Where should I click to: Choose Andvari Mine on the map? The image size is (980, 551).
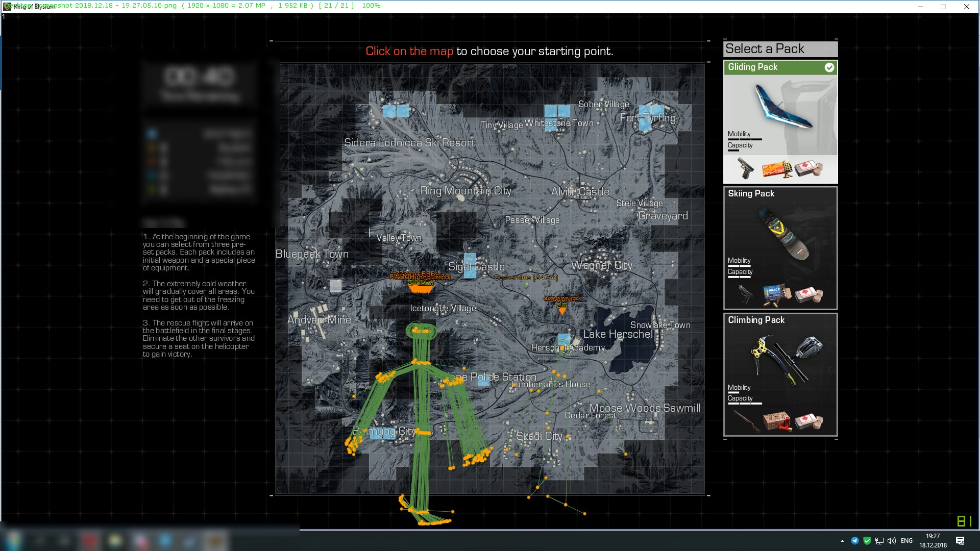[x=319, y=320]
